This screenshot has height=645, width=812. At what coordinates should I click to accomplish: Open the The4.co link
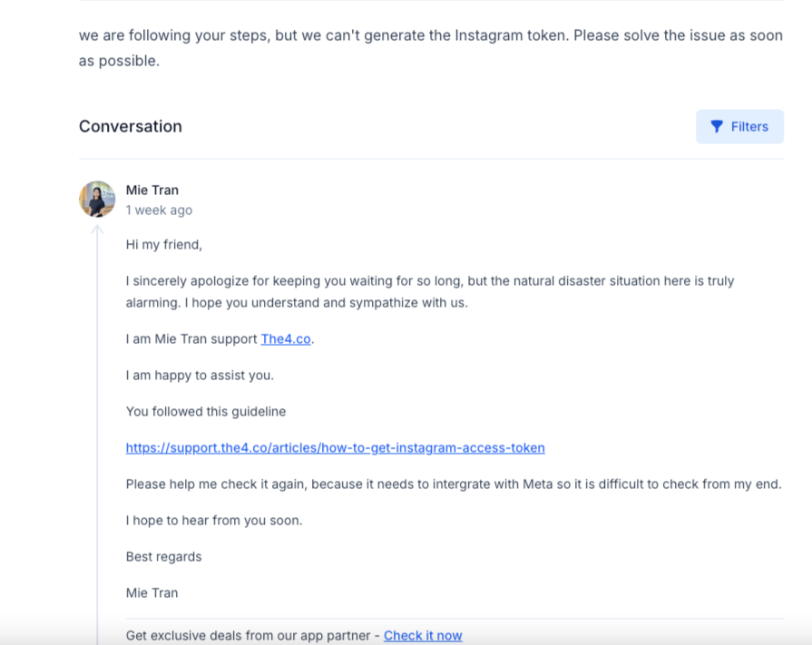286,339
